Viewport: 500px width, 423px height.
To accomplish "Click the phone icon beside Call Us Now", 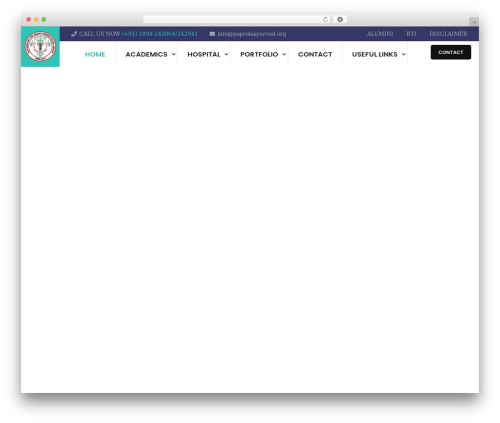I will [x=74, y=34].
